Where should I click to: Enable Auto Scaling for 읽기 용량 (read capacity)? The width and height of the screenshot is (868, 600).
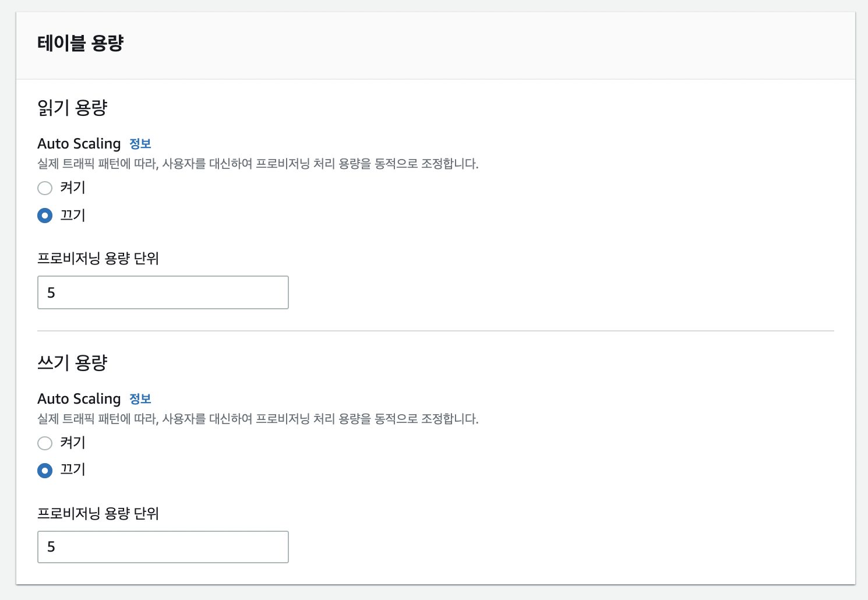click(45, 188)
